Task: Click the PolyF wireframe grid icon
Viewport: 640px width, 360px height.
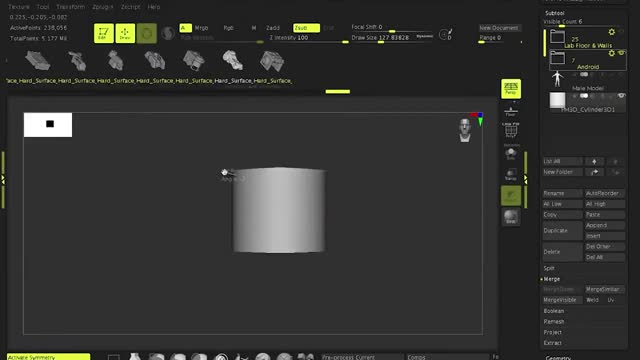Action: [x=511, y=130]
